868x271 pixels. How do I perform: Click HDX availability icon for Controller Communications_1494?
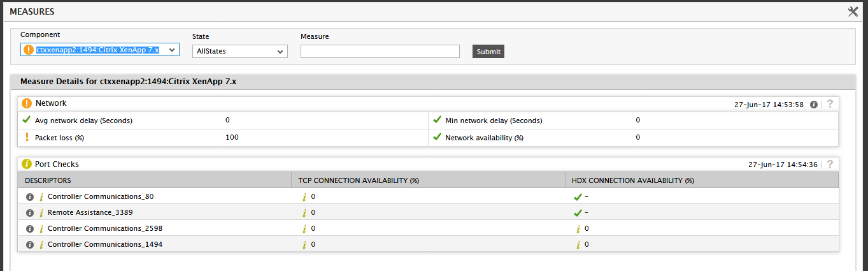[578, 245]
